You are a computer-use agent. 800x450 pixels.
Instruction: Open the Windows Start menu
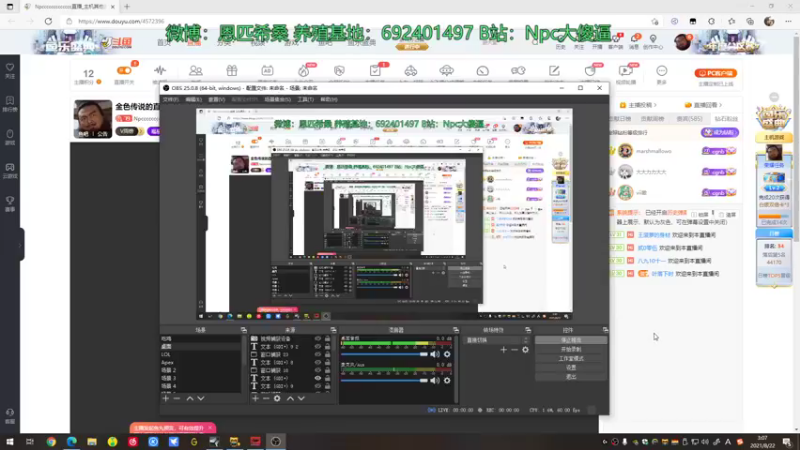(10, 441)
